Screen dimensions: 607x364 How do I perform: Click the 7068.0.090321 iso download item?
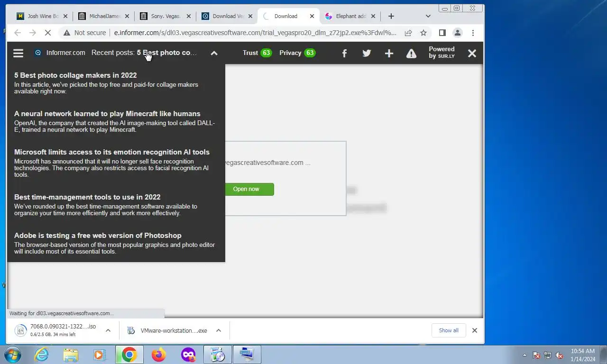pyautogui.click(x=57, y=330)
